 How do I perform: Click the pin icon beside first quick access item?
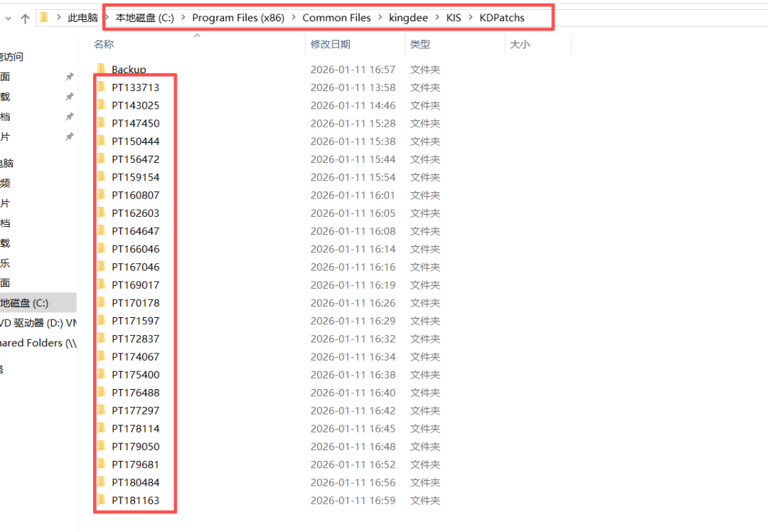click(x=69, y=77)
